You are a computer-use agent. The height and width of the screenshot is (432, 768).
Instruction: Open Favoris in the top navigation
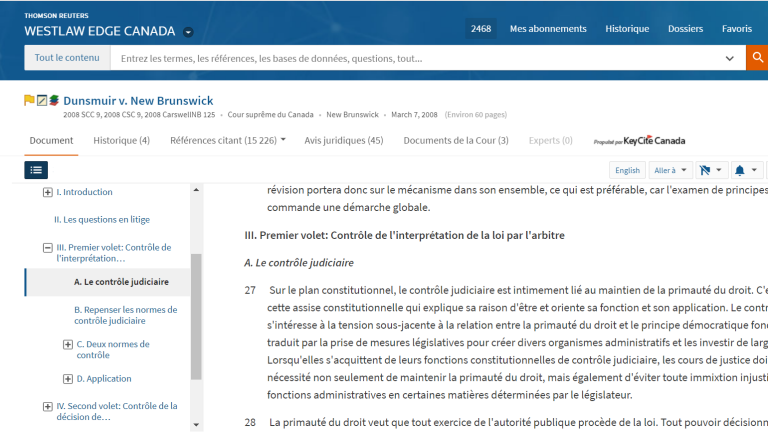pyautogui.click(x=737, y=29)
